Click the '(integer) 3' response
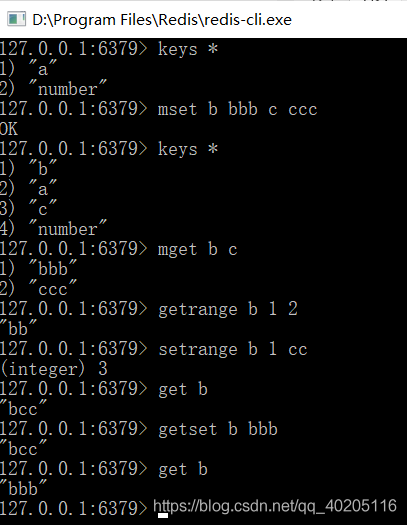Viewport: 407px width, 525px height. point(54,369)
